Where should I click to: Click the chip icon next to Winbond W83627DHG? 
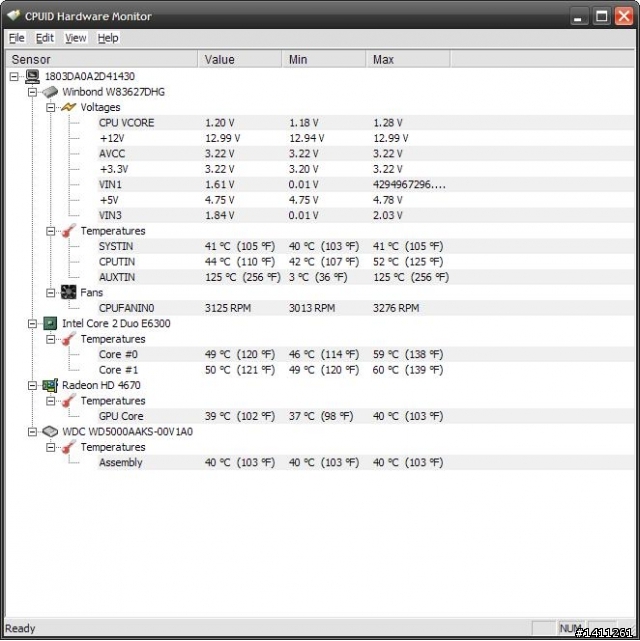50,92
